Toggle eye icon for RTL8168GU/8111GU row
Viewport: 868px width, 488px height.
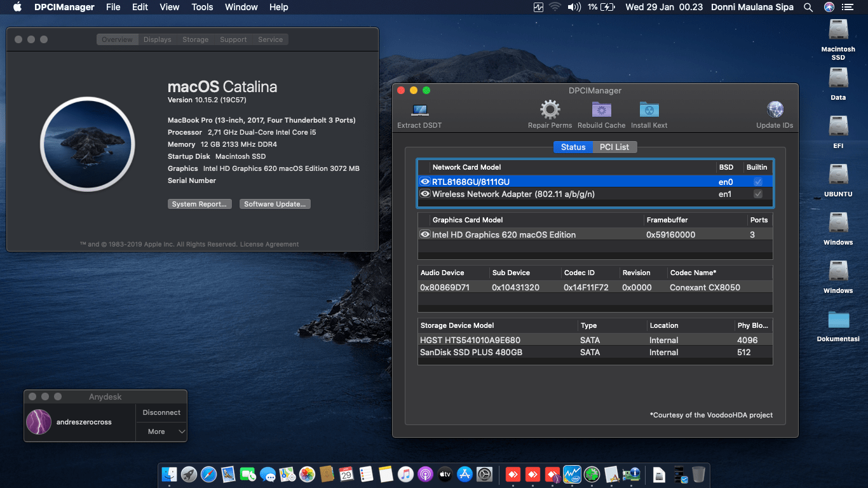[425, 182]
